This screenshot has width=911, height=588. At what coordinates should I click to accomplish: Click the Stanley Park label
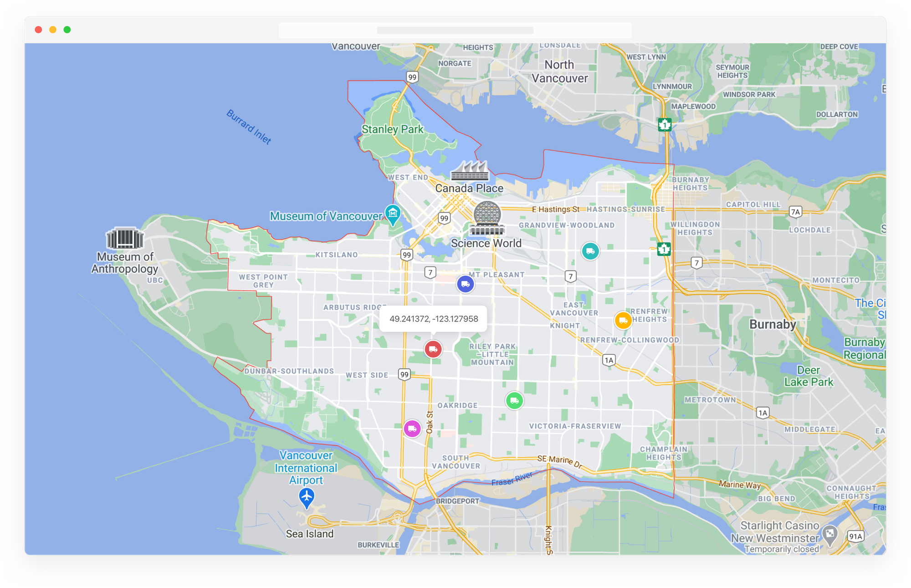[392, 129]
